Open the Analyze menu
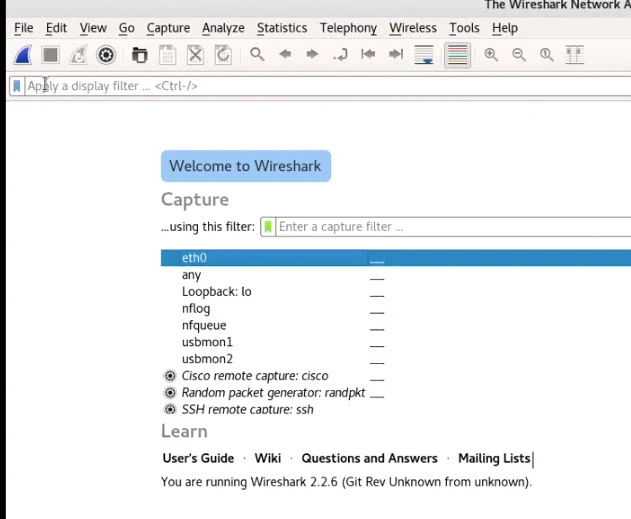This screenshot has height=519, width=631. [223, 28]
